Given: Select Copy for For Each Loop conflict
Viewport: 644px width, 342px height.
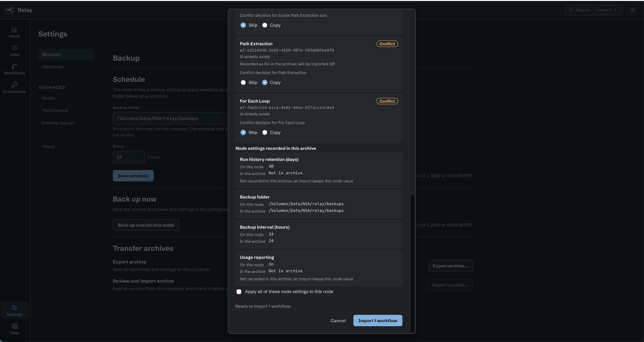Looking at the screenshot, I should pyautogui.click(x=265, y=133).
